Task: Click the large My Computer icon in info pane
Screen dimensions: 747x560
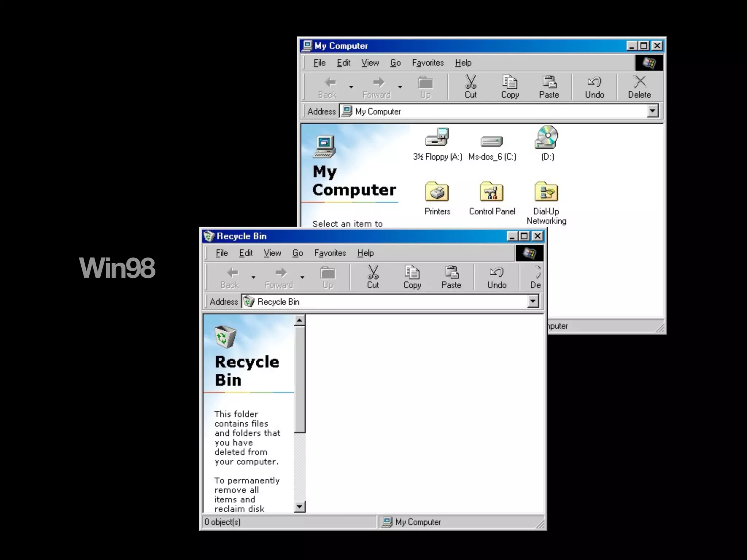Action: [x=324, y=147]
